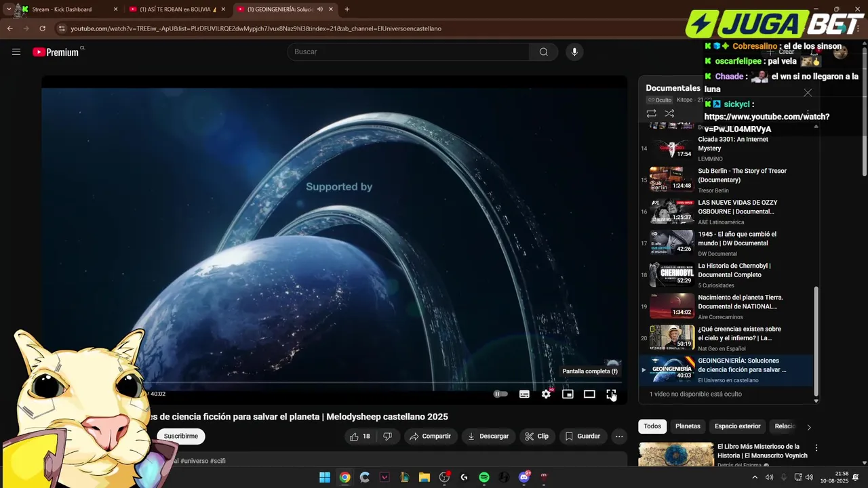Switch to theater mode
The height and width of the screenshot is (488, 868).
click(x=589, y=394)
